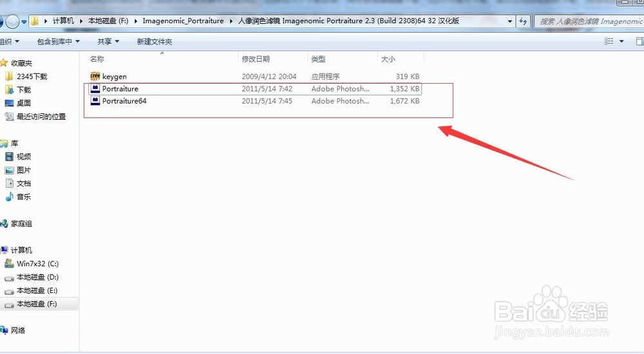Click the refresh button beside address bar
Viewport: 644px width, 354px height.
(x=523, y=21)
